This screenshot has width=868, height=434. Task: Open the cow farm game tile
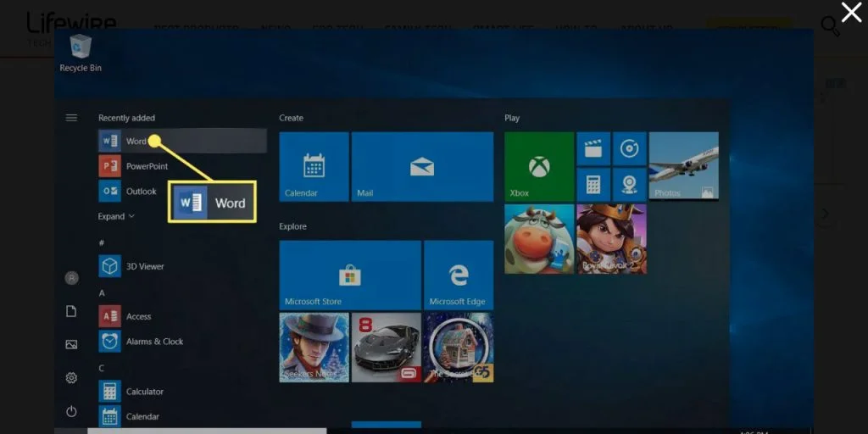click(539, 239)
